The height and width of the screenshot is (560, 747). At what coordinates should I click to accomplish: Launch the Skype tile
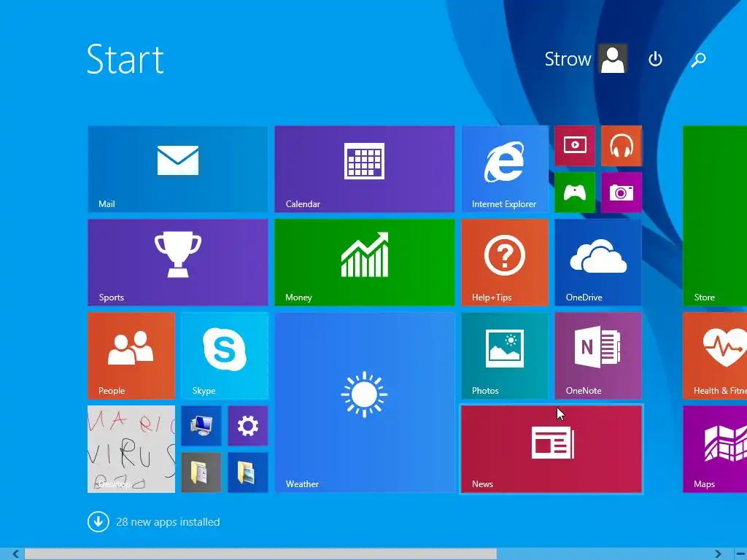(x=225, y=356)
